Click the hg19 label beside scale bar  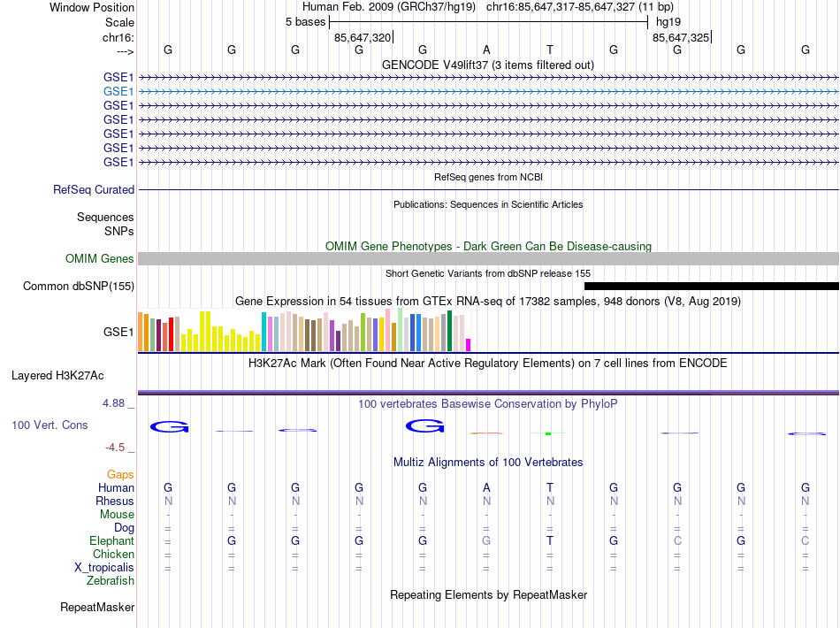[668, 22]
